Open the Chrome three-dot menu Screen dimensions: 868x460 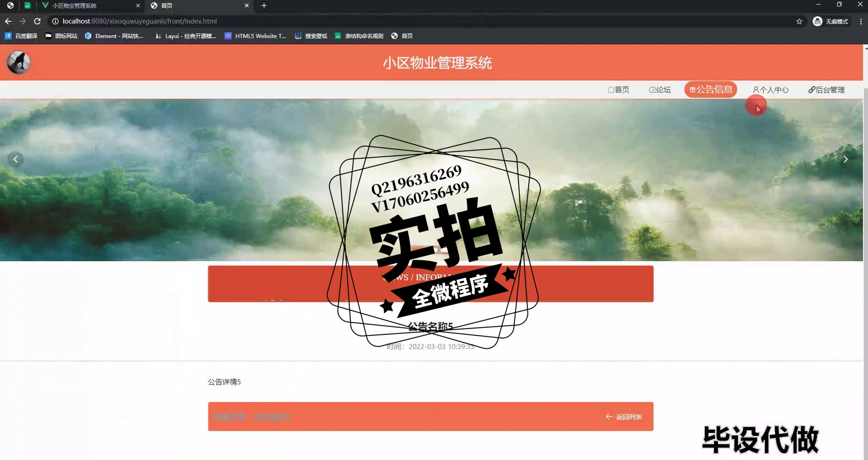[861, 21]
